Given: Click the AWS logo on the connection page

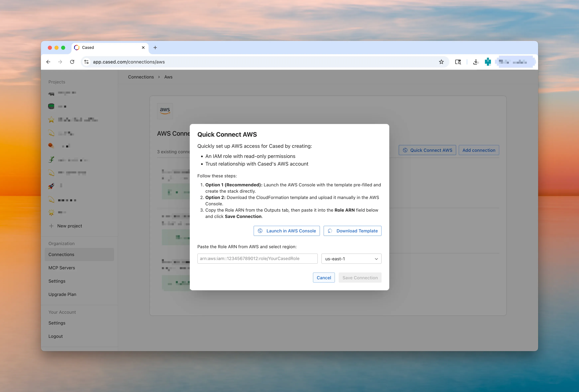Looking at the screenshot, I should pos(165,111).
